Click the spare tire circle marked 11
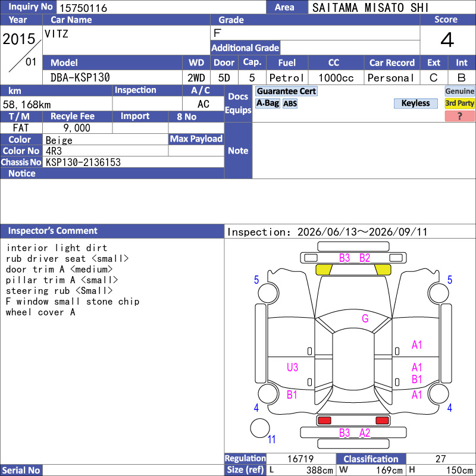 tap(260, 428)
